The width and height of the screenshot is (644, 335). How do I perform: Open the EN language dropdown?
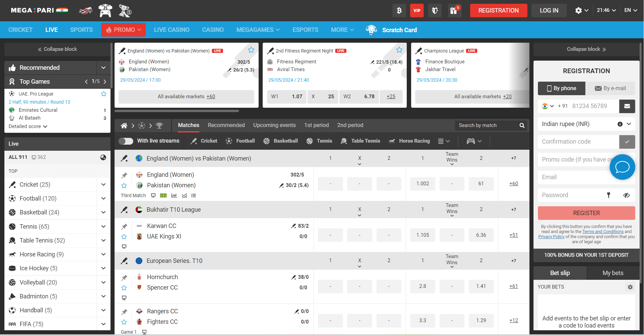point(631,11)
